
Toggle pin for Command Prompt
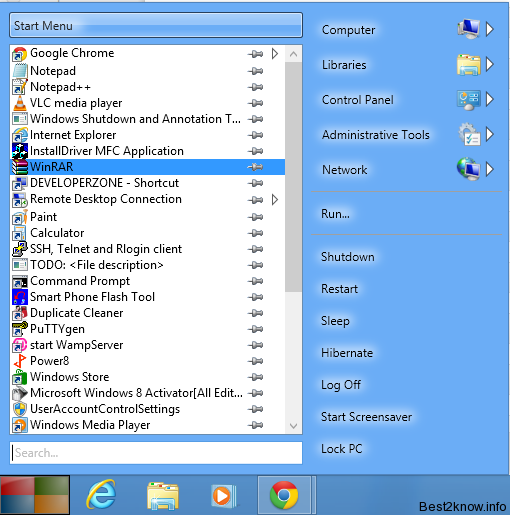[x=256, y=281]
